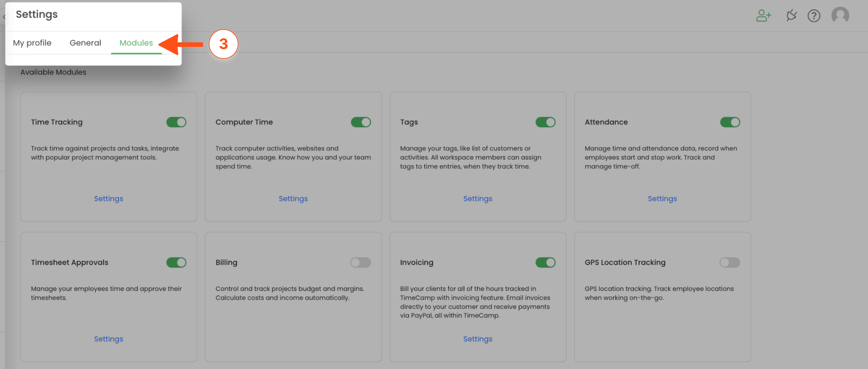Enable the Billing module toggle
The height and width of the screenshot is (369, 868).
coord(361,263)
